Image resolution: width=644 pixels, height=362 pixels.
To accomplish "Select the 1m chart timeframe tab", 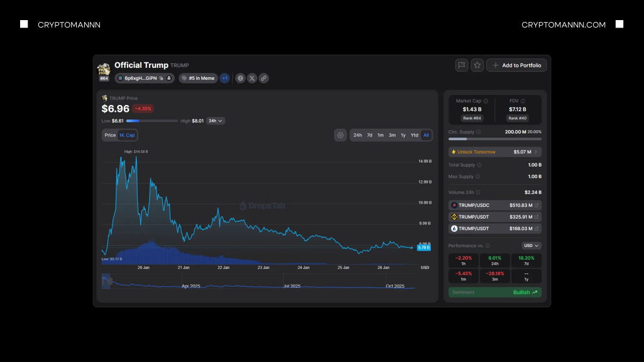I will [x=380, y=134].
